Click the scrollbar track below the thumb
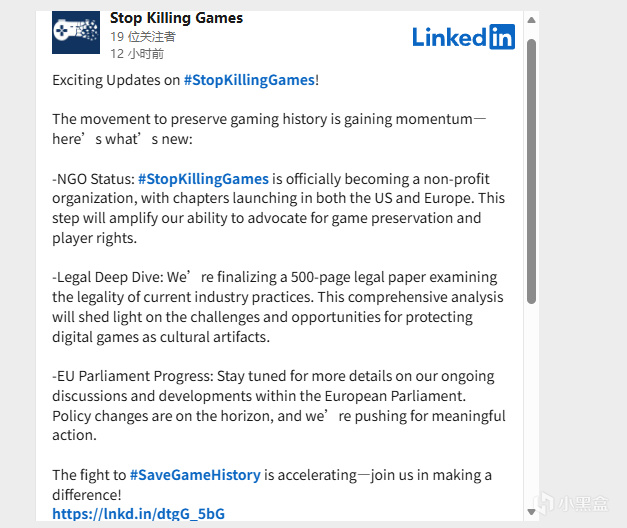 point(532,400)
